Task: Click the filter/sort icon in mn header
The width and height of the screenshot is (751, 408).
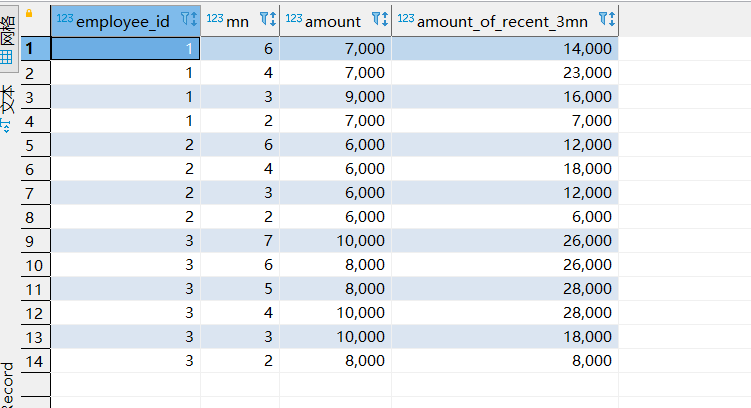Action: click(267, 19)
